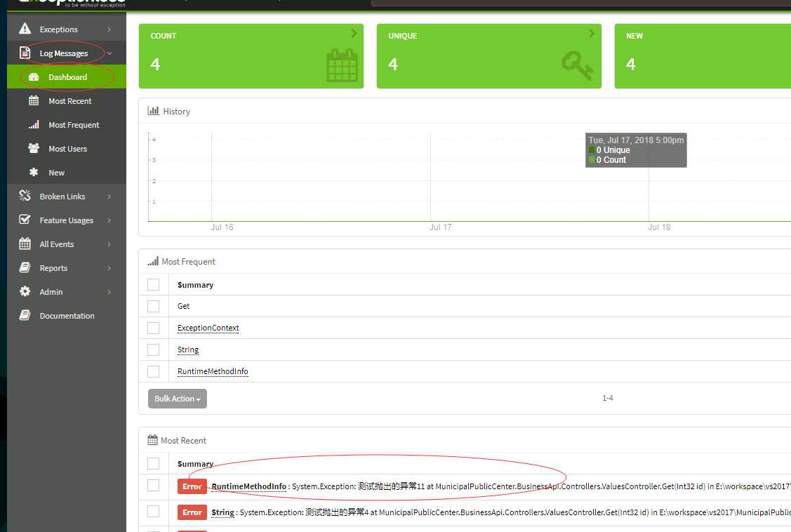Click the Jul 16 label on History chart
Image resolution: width=791 pixels, height=532 pixels.
[x=222, y=227]
